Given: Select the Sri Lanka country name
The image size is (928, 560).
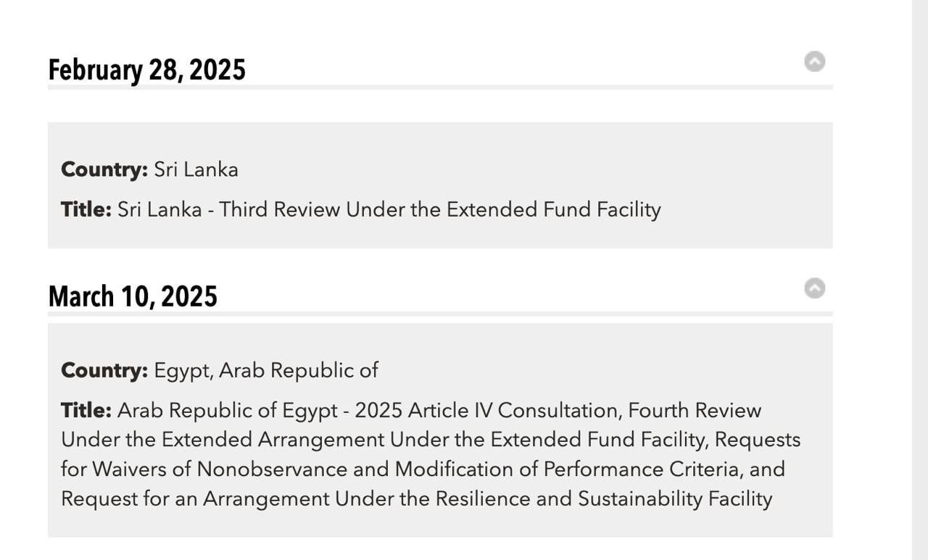Looking at the screenshot, I should click(x=196, y=170).
